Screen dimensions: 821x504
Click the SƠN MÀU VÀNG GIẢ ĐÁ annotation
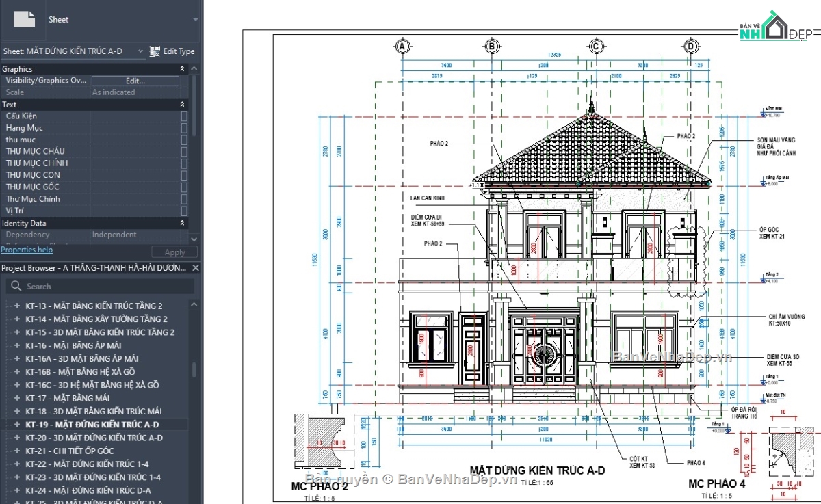tap(777, 146)
